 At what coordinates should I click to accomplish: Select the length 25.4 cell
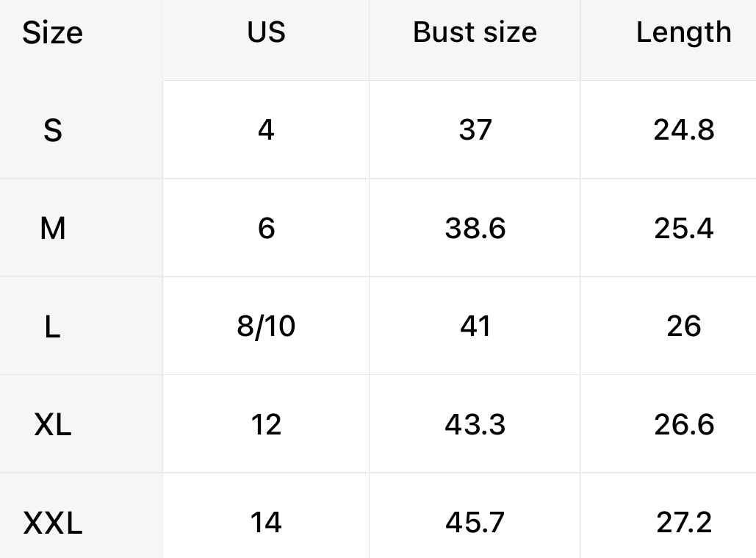point(683,229)
